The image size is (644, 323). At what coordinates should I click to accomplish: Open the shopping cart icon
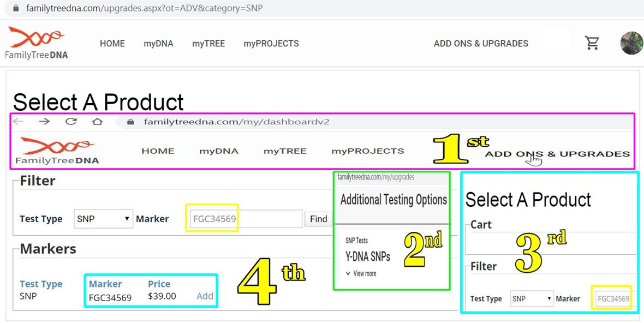coord(592,43)
